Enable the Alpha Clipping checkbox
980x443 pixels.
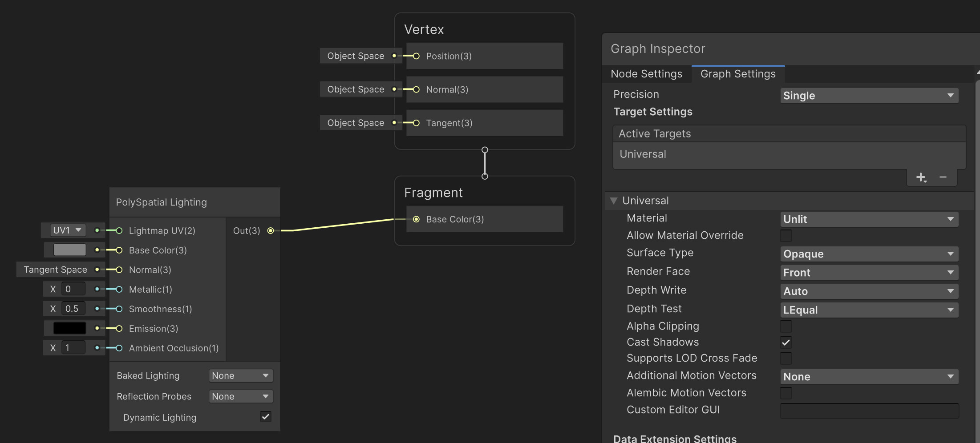coord(786,326)
